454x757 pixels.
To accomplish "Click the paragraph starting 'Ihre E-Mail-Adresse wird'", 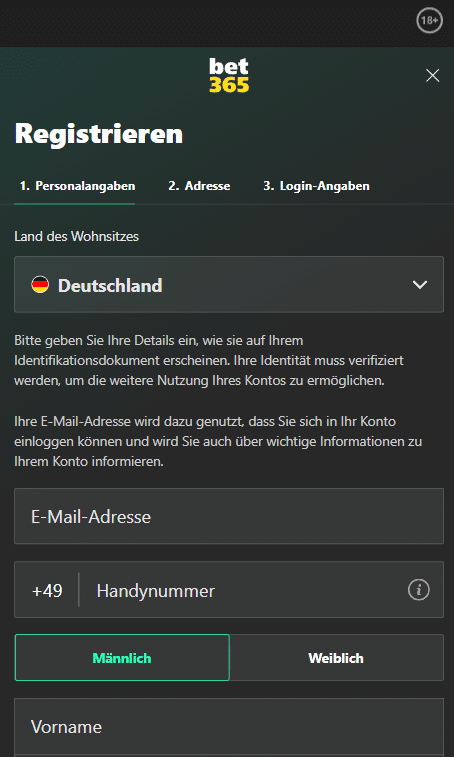I will pyautogui.click(x=218, y=441).
